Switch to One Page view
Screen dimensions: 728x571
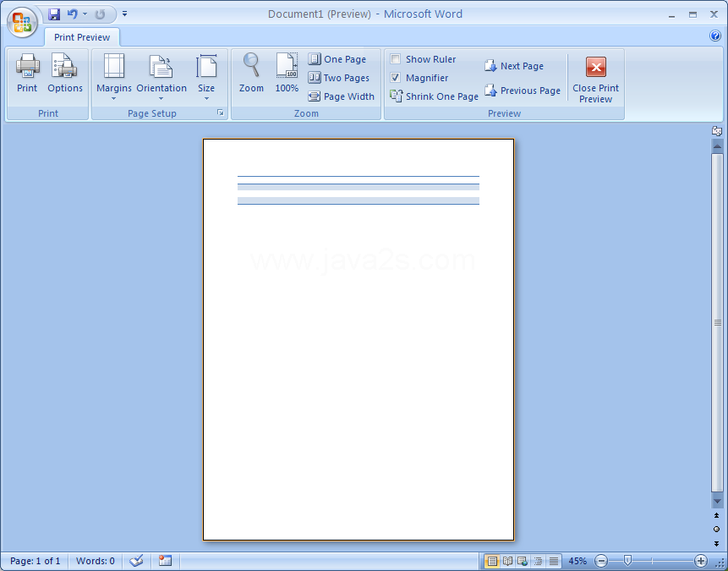click(337, 59)
